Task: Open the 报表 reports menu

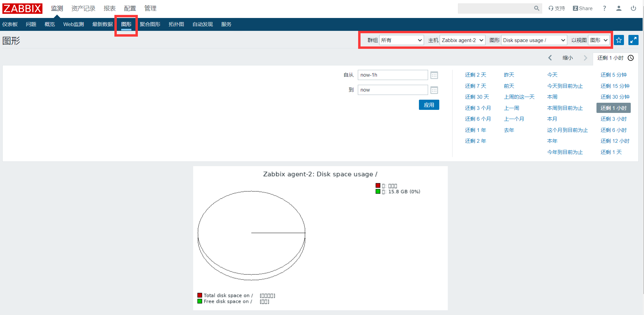Action: pyautogui.click(x=110, y=8)
